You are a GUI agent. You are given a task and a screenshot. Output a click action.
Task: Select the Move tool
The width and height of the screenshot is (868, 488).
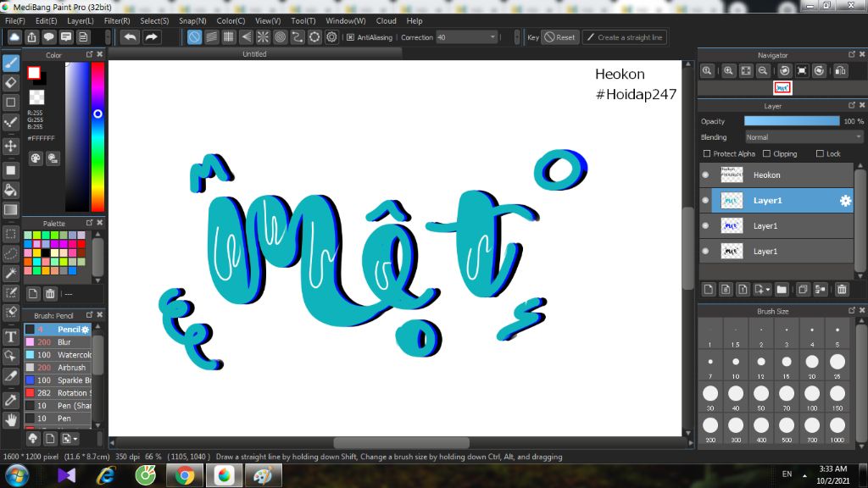pos(10,146)
